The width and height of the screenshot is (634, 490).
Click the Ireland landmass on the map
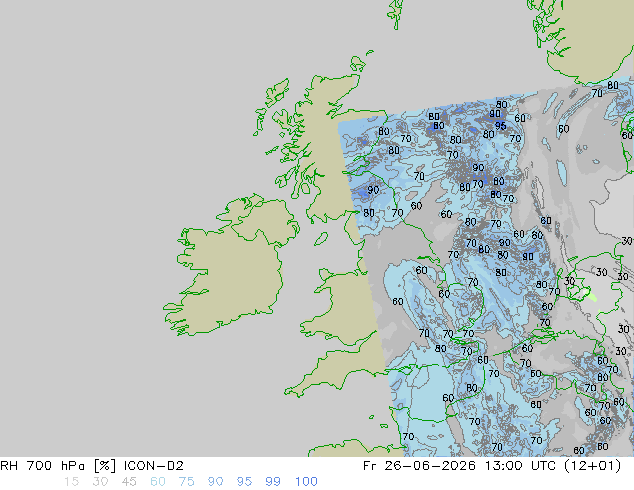[x=230, y=267]
